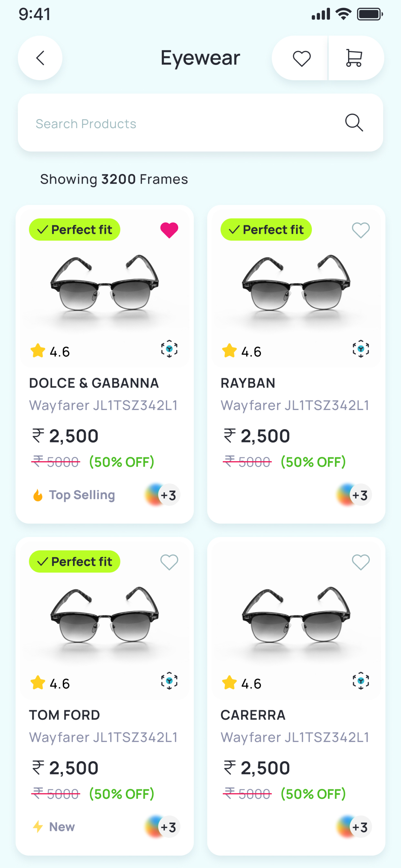Favorite the Rayban frame
The height and width of the screenshot is (868, 401).
click(x=361, y=231)
